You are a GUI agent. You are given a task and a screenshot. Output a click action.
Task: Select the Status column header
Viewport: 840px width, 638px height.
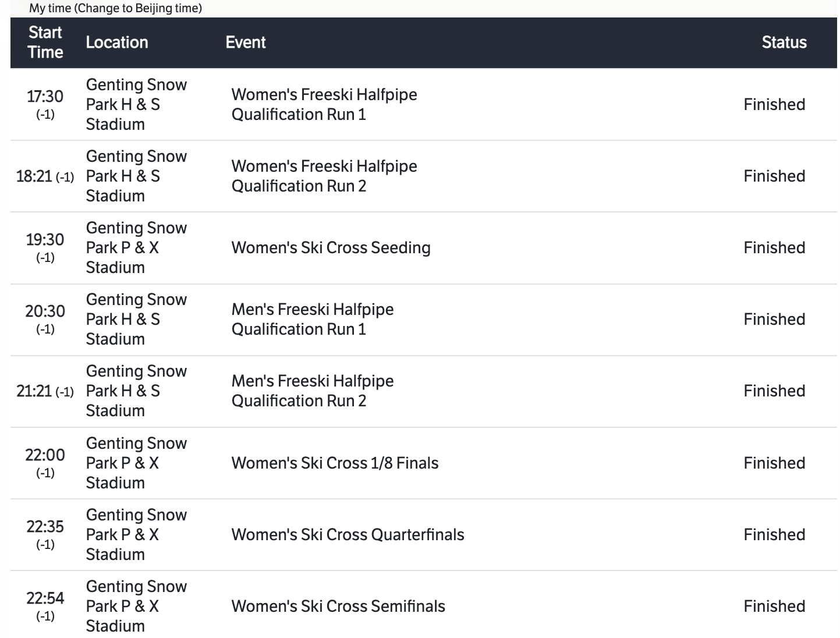[x=784, y=42]
